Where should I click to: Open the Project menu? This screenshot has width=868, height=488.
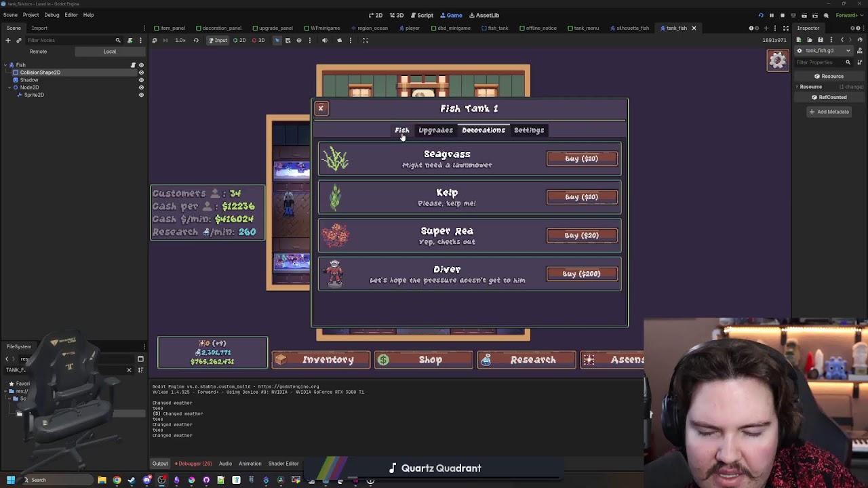coord(31,15)
